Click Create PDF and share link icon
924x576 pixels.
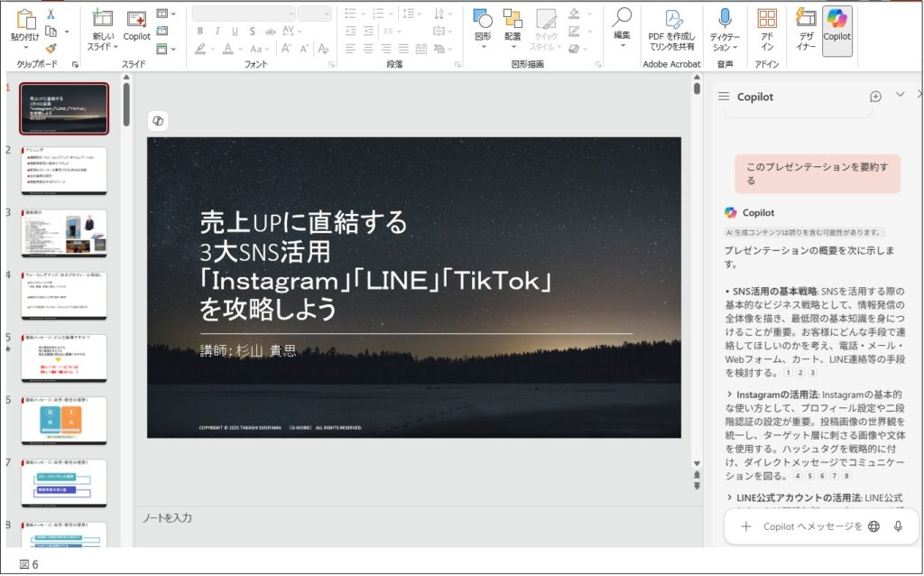point(671,20)
